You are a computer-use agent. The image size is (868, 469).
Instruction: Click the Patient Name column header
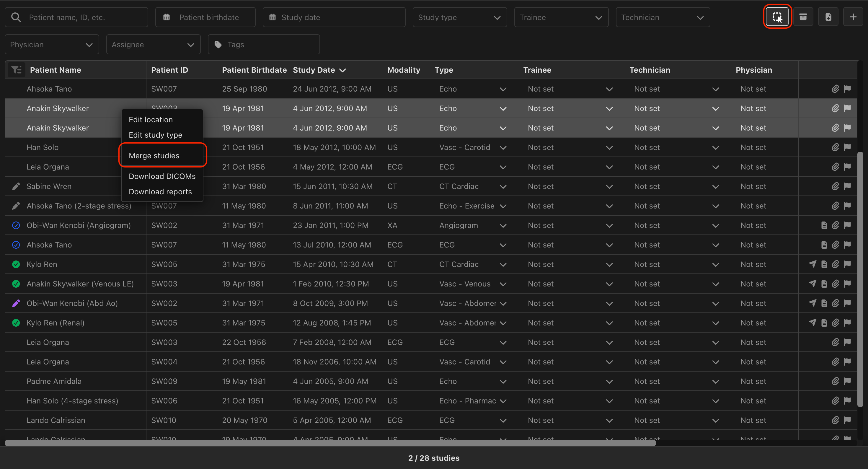tap(55, 70)
